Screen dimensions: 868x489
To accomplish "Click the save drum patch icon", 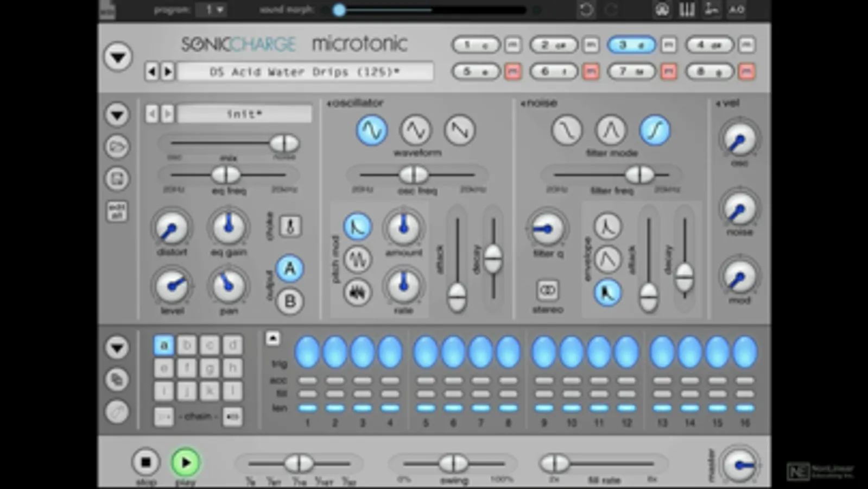I will click(117, 179).
